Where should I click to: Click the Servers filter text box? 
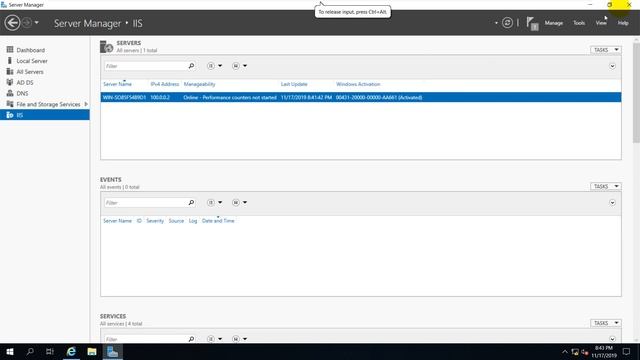(146, 66)
